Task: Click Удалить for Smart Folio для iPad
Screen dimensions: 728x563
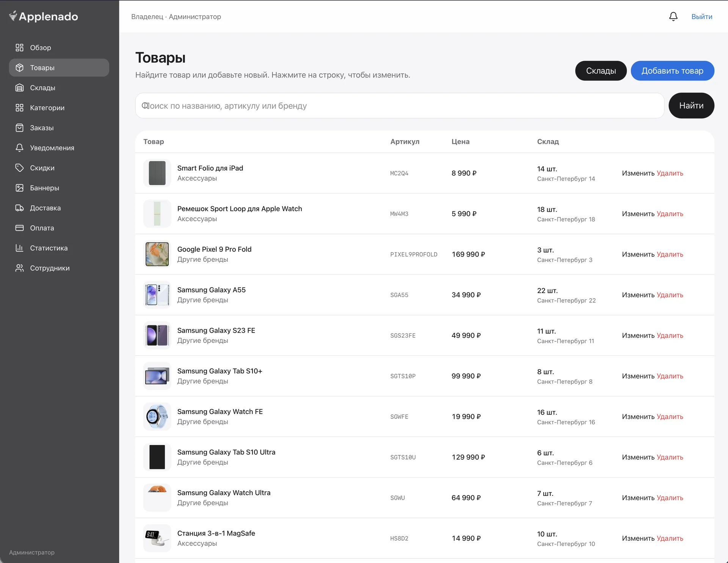Action: (x=670, y=173)
